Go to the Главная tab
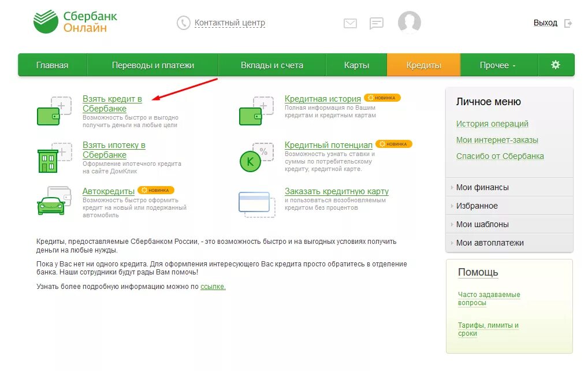This screenshot has width=588, height=371. coord(52,65)
